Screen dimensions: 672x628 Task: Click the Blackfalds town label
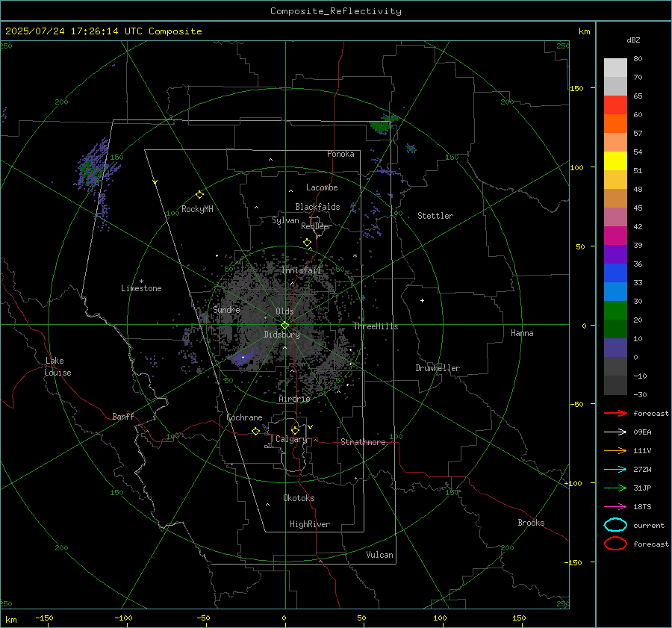317,207
